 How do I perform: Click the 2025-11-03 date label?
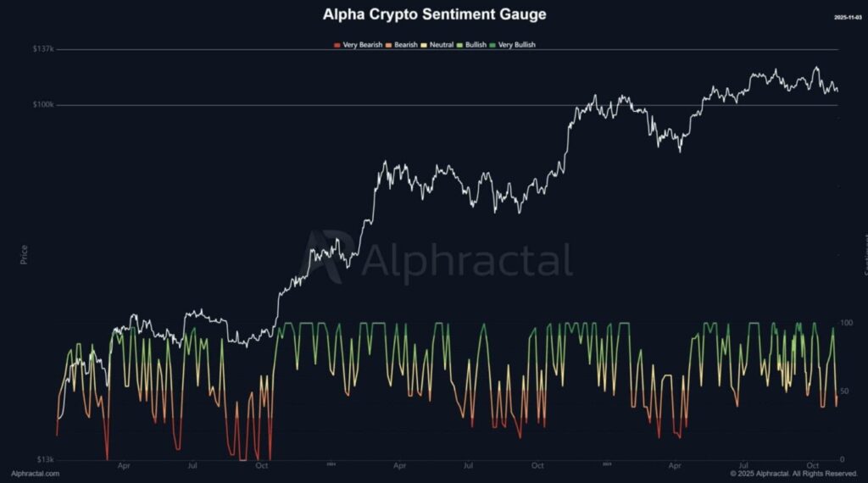tap(849, 17)
